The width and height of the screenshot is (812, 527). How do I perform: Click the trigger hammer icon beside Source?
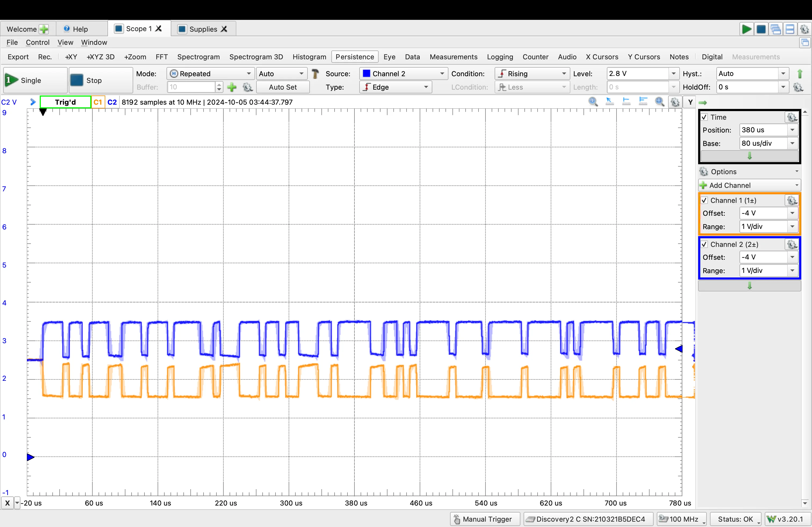click(316, 74)
